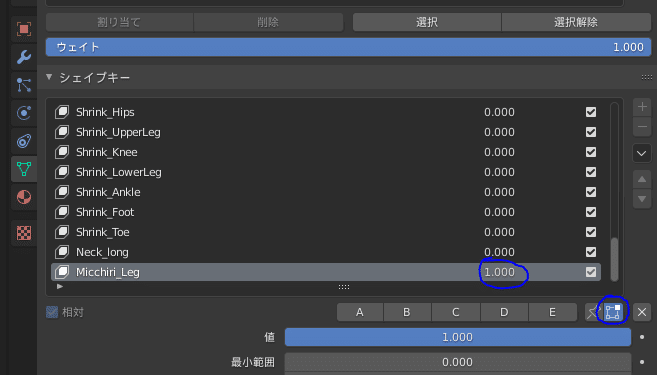Toggle shape key edit mode display
This screenshot has width=657, height=375.
tap(612, 312)
